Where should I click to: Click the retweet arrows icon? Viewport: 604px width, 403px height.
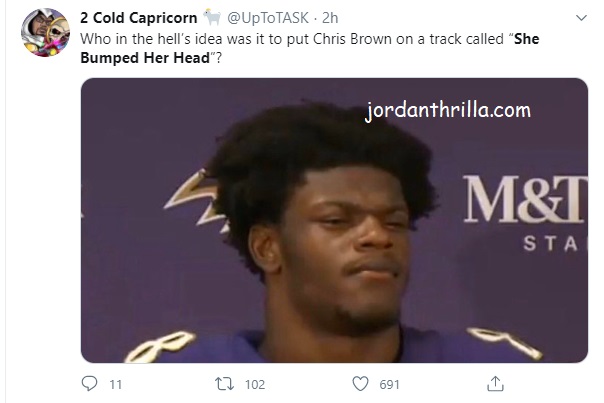pos(224,384)
